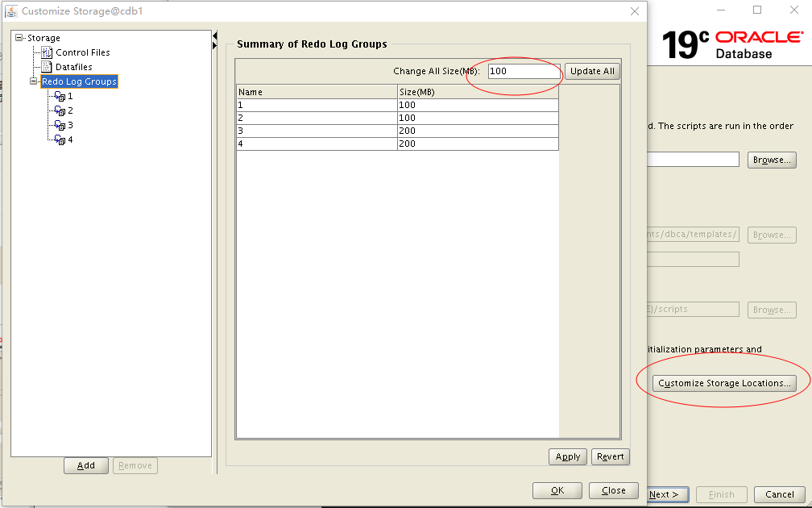Click the Update All button
The image size is (812, 508).
click(592, 71)
